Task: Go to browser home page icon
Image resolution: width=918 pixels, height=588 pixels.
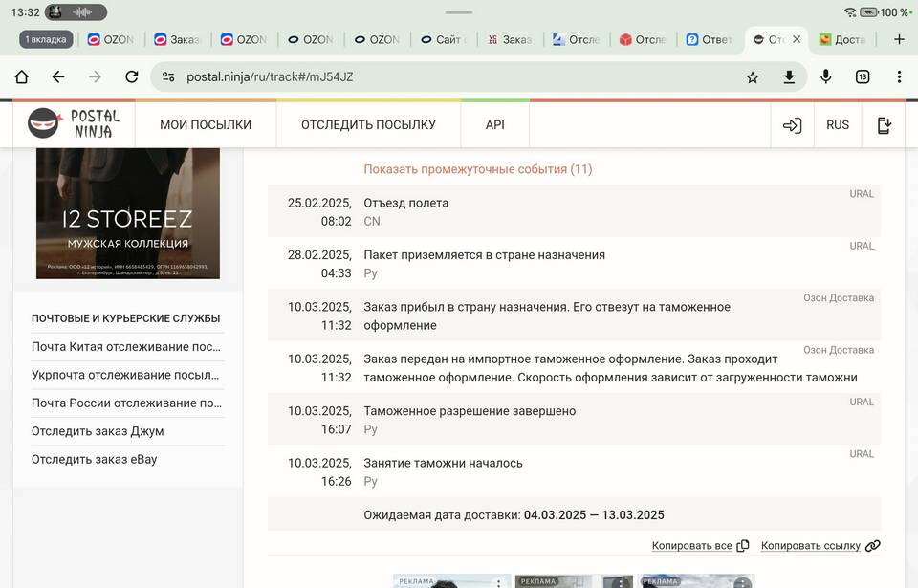Action: [x=22, y=76]
